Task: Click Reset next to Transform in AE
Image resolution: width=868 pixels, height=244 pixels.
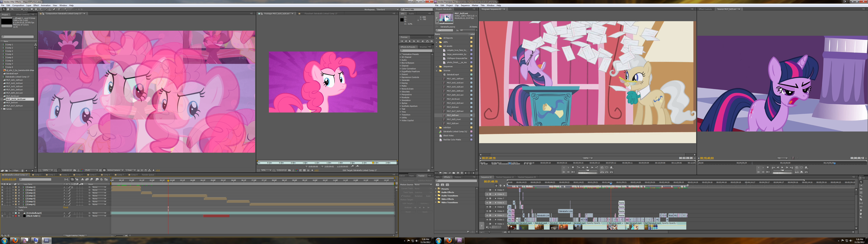Action: (66, 208)
